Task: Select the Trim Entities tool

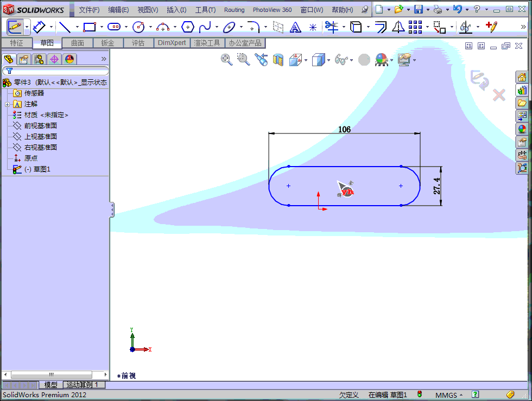Action: (332, 27)
